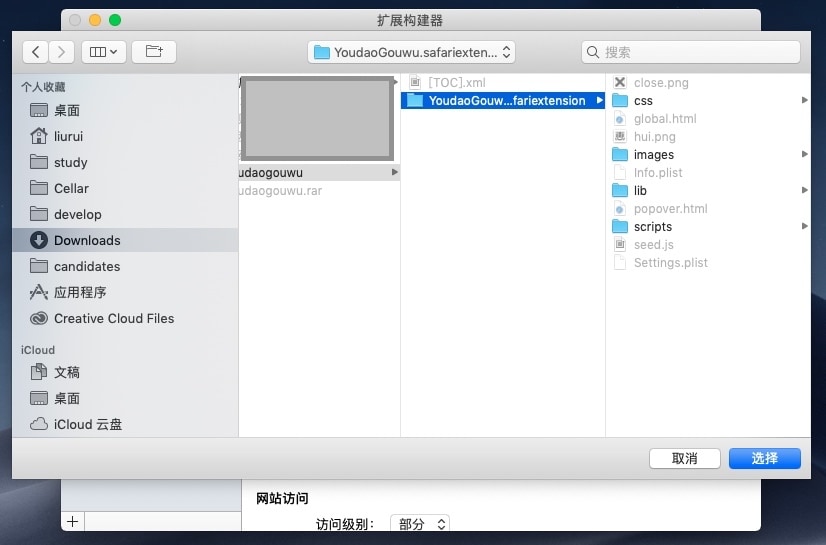
Task: Click the 选择 button
Action: tap(764, 458)
